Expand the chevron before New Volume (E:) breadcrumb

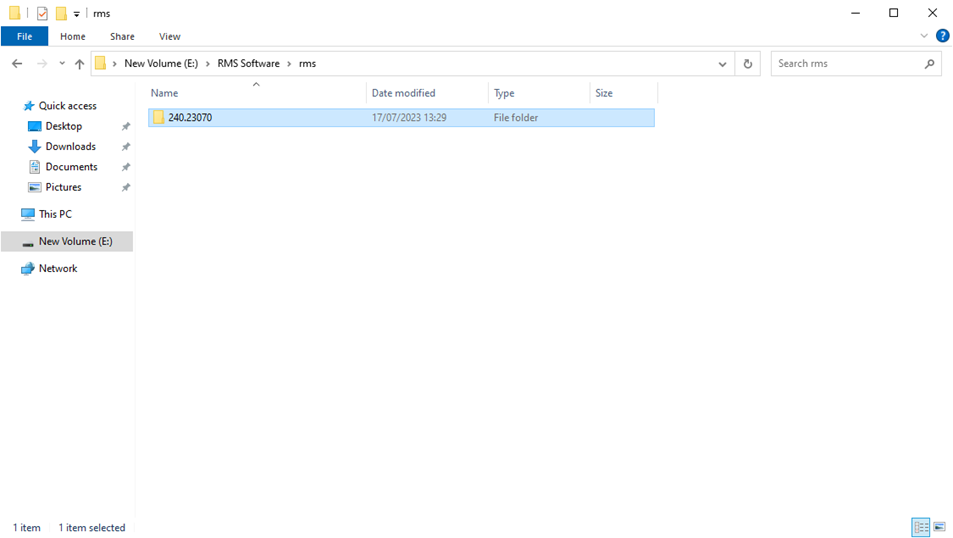click(x=114, y=63)
